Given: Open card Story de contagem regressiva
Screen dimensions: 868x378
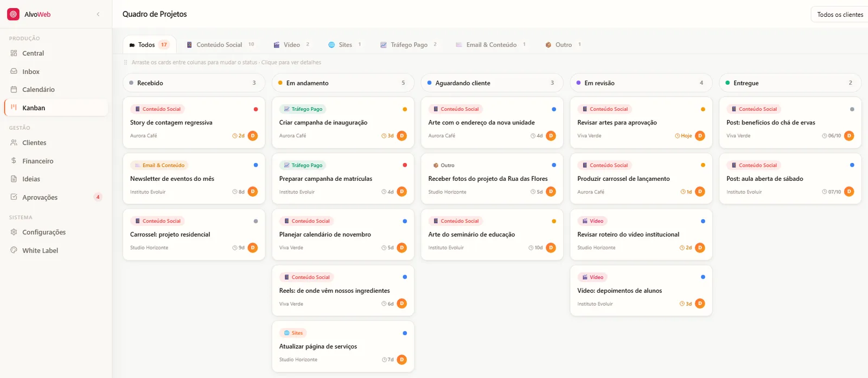Looking at the screenshot, I should click(x=194, y=122).
